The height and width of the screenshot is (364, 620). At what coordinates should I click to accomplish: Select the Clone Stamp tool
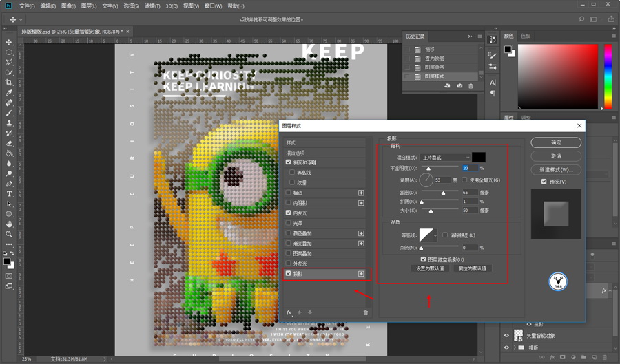(9, 122)
